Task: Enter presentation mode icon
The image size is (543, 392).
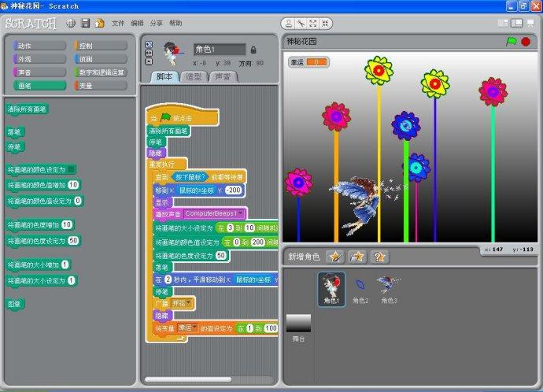Action: click(x=530, y=23)
